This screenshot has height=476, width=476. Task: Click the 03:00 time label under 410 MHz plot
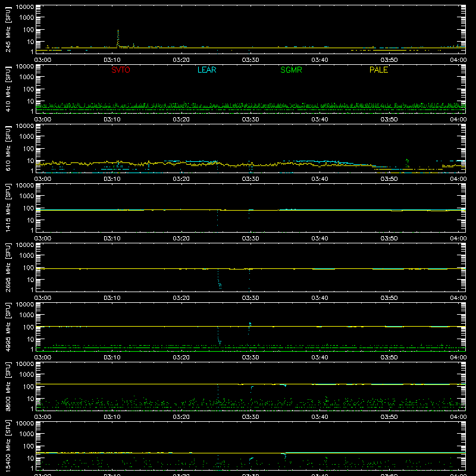pyautogui.click(x=43, y=120)
